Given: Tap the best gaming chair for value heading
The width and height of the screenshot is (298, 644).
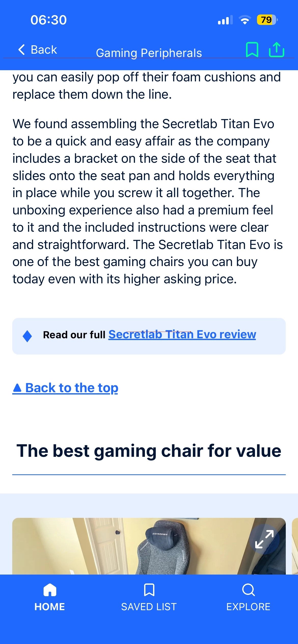Looking at the screenshot, I should 149,451.
